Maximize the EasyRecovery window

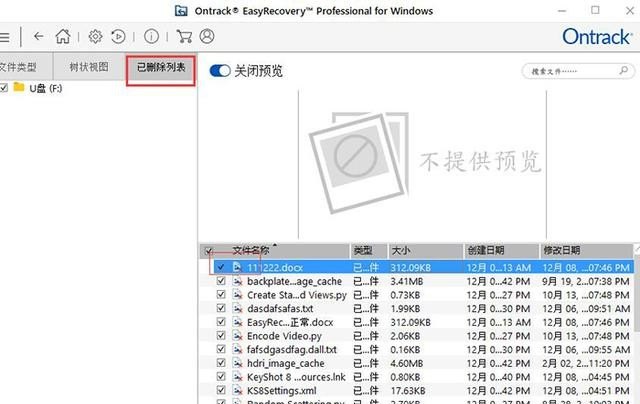595,10
